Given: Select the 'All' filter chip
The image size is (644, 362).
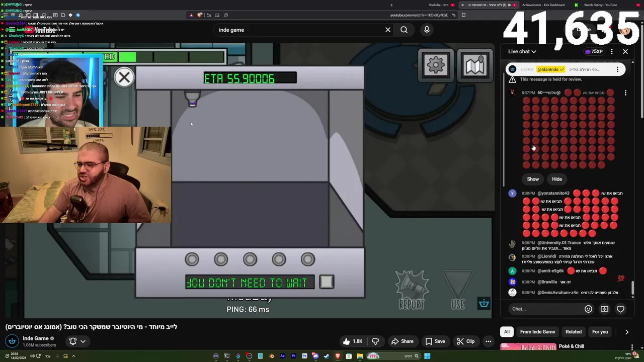Looking at the screenshot, I should point(507,332).
